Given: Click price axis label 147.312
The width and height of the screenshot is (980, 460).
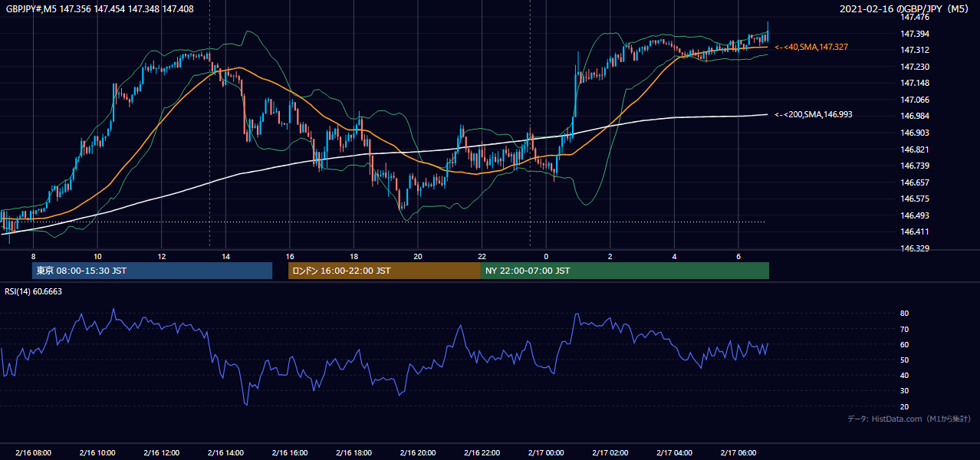Looking at the screenshot, I should 915,50.
